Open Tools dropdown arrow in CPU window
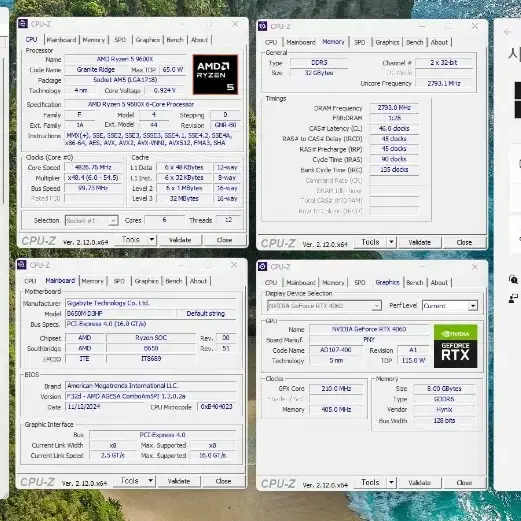This screenshot has height=521, width=521. coord(152,240)
